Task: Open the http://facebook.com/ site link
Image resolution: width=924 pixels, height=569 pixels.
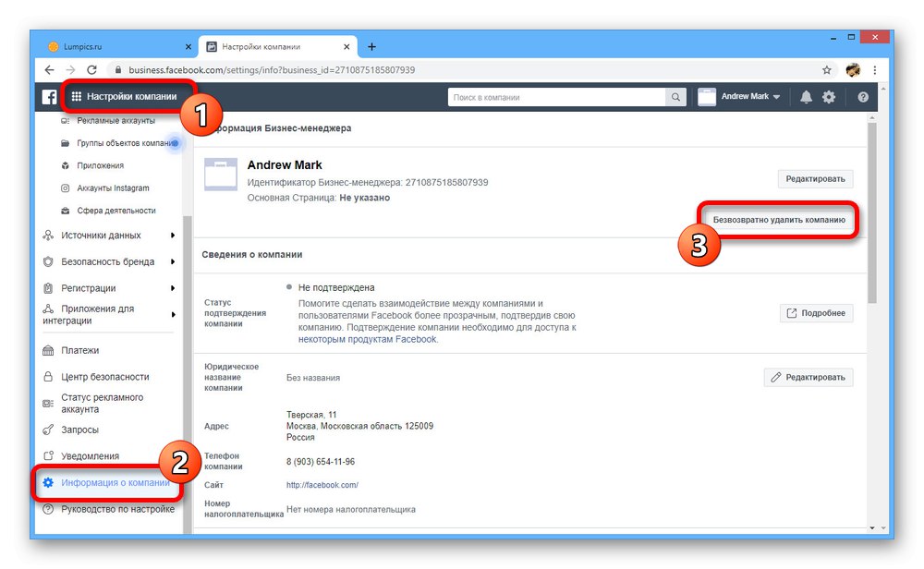Action: click(322, 485)
